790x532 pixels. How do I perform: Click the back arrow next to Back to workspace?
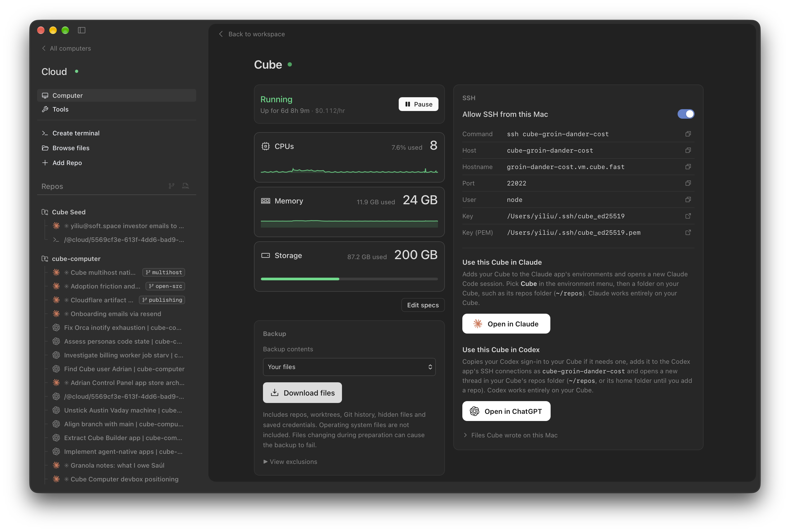(x=221, y=34)
